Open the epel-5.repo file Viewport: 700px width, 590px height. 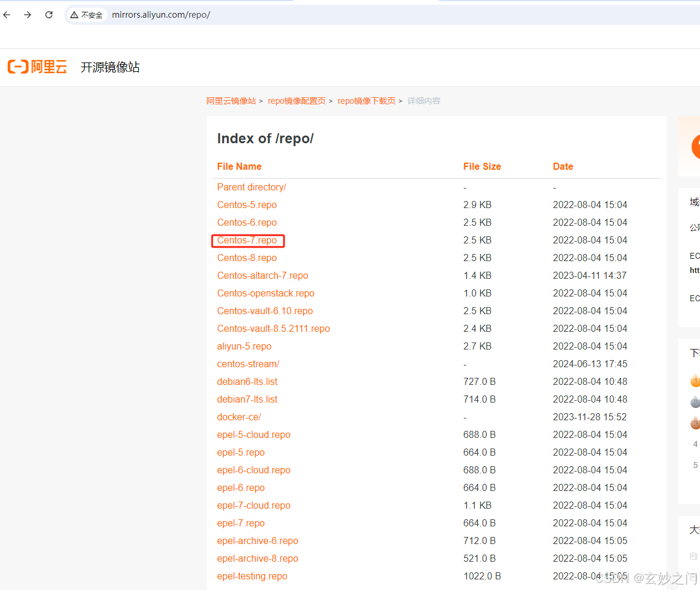pos(240,453)
